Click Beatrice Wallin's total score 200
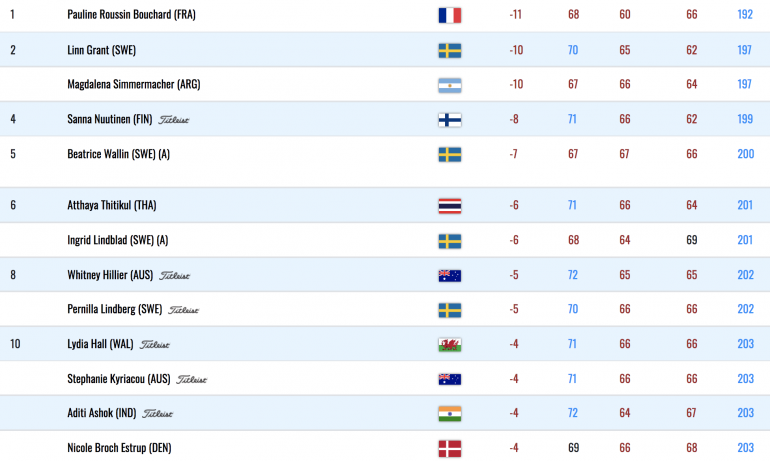770x461 pixels. point(745,154)
